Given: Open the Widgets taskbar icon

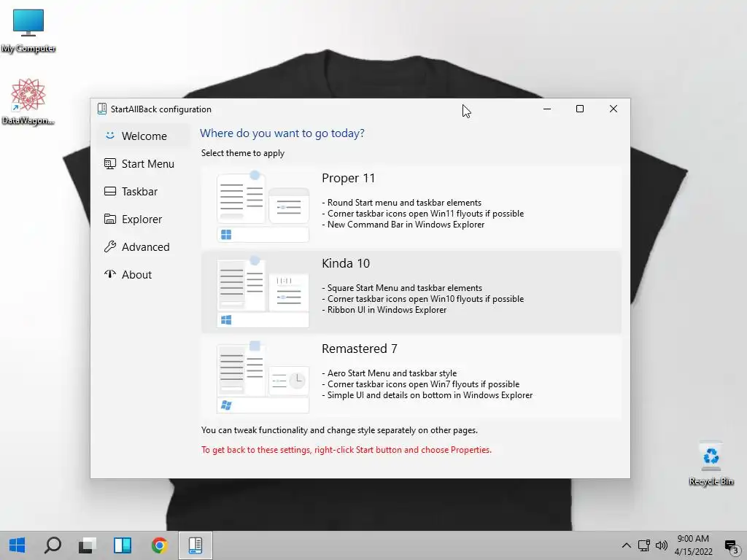Looking at the screenshot, I should [x=123, y=545].
